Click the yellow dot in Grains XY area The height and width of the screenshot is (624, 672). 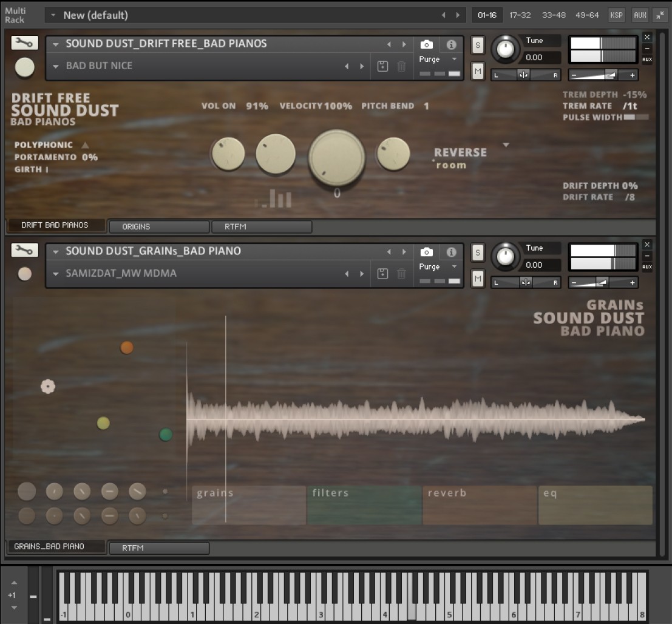(x=103, y=423)
